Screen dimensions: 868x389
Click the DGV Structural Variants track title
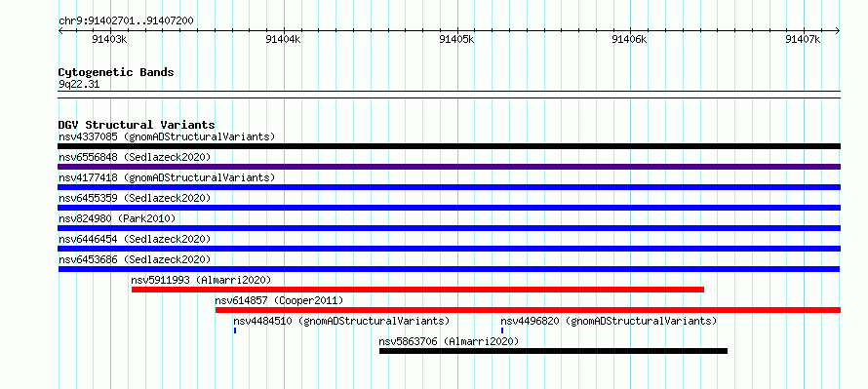137,125
